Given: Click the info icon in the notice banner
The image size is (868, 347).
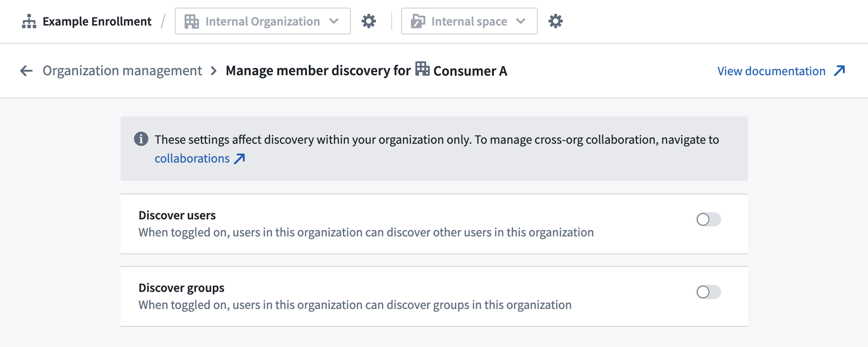Looking at the screenshot, I should pos(141,139).
